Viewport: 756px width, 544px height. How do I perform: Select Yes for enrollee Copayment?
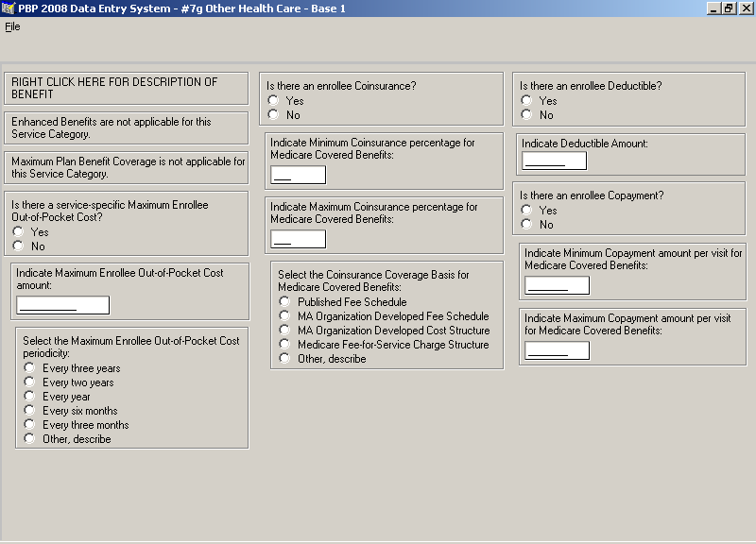(x=526, y=210)
